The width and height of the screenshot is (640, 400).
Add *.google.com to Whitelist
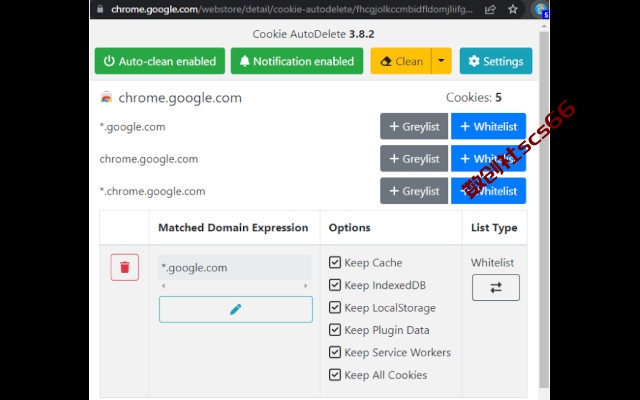pyautogui.click(x=488, y=126)
